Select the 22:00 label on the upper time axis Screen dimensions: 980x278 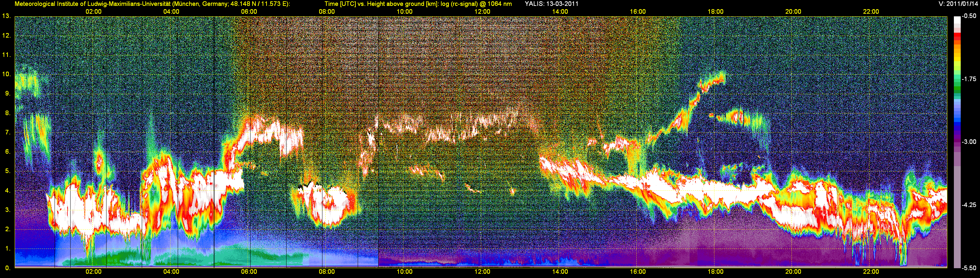(871, 11)
